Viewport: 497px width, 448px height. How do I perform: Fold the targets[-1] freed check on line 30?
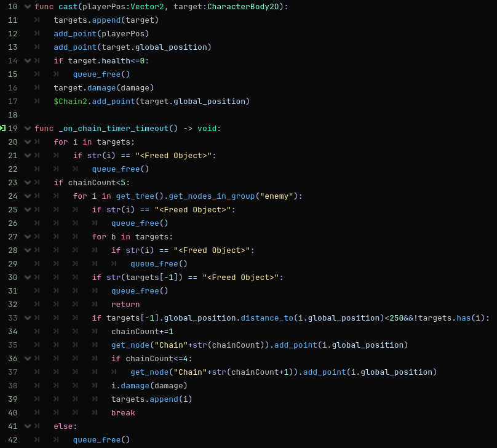[x=27, y=278]
